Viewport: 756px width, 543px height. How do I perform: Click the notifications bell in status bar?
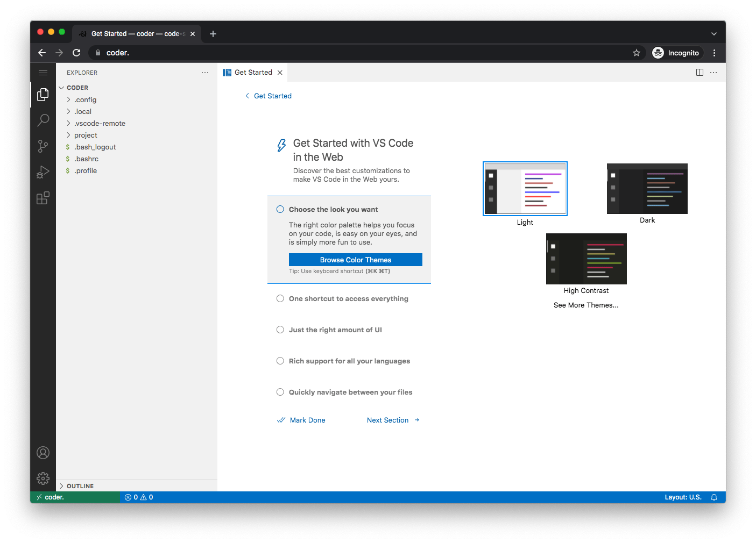coord(714,497)
